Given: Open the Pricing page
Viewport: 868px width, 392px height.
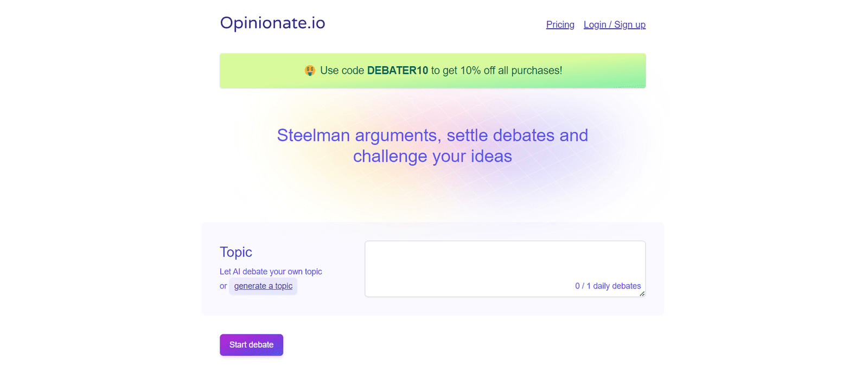Looking at the screenshot, I should point(560,25).
